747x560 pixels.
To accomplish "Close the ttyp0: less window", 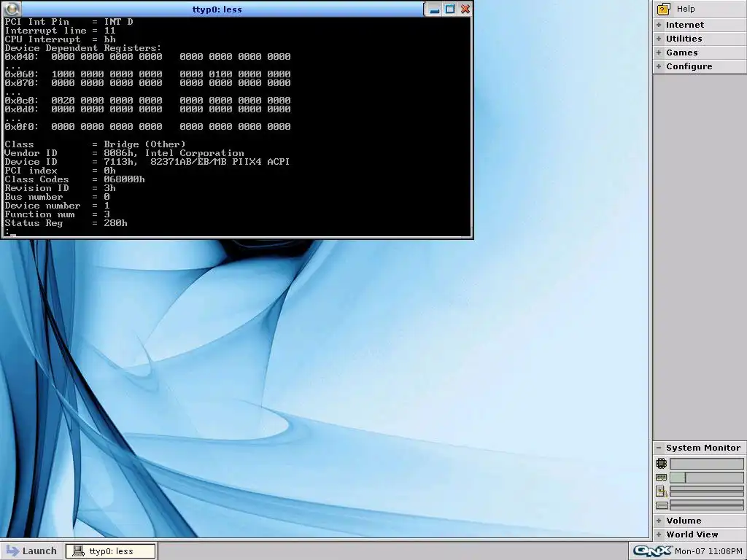I will click(x=465, y=9).
